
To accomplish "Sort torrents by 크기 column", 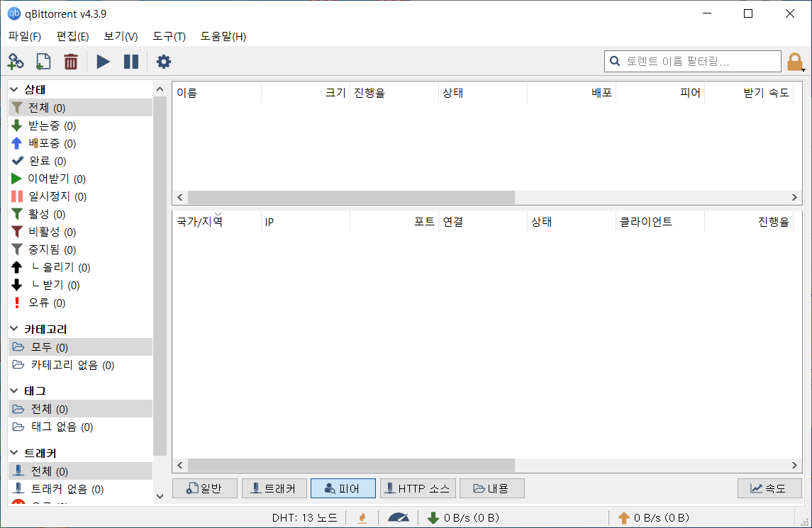I will (306, 93).
